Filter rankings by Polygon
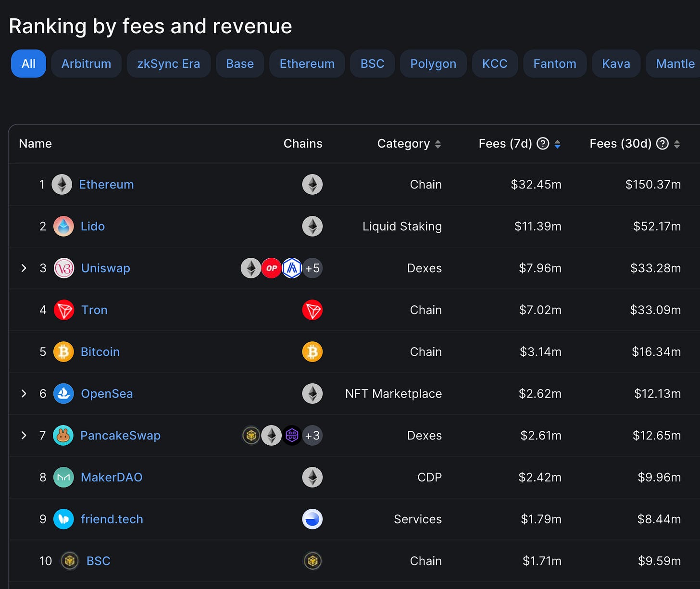This screenshot has height=589, width=700. (x=433, y=63)
